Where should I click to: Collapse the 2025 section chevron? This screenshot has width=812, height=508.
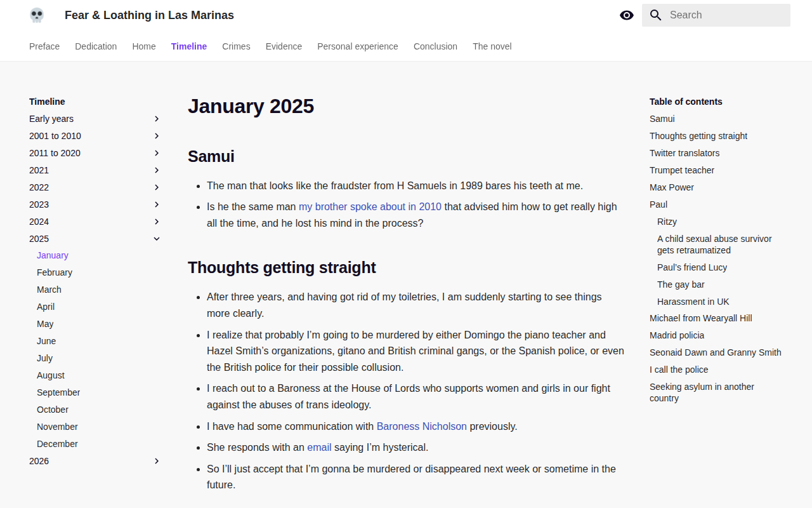click(x=157, y=239)
